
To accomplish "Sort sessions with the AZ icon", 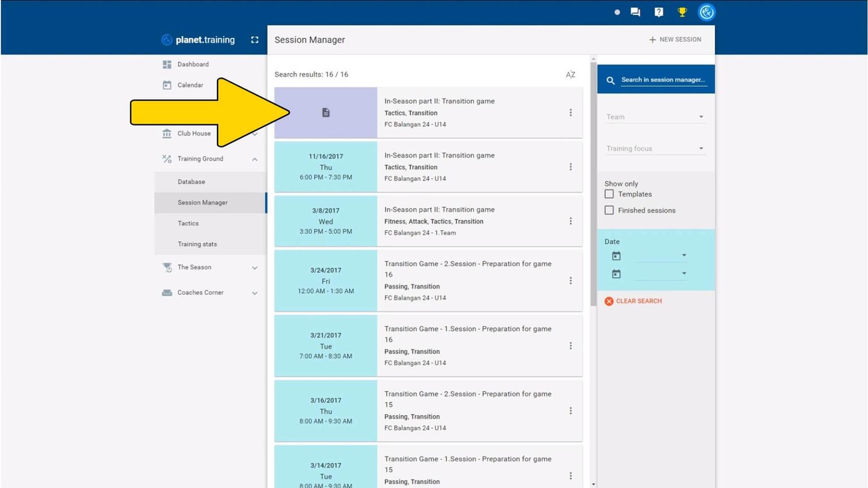I will (570, 75).
